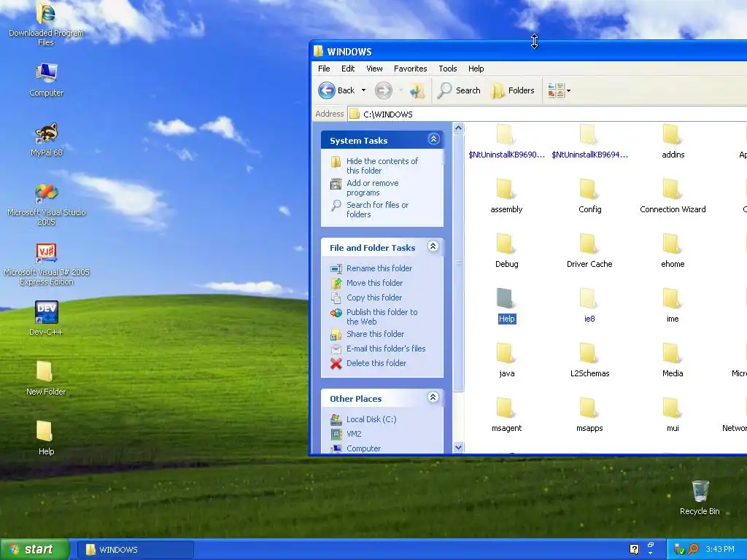Select the Debug folder

506,251
